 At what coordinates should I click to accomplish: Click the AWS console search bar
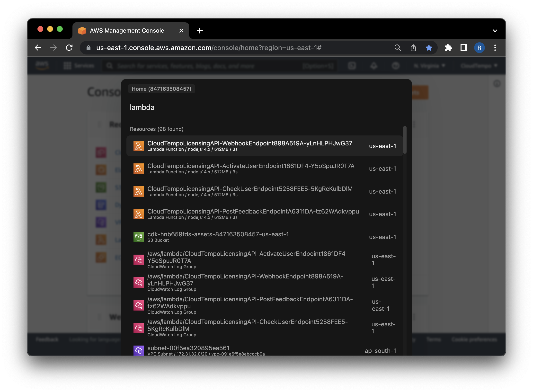click(x=220, y=66)
